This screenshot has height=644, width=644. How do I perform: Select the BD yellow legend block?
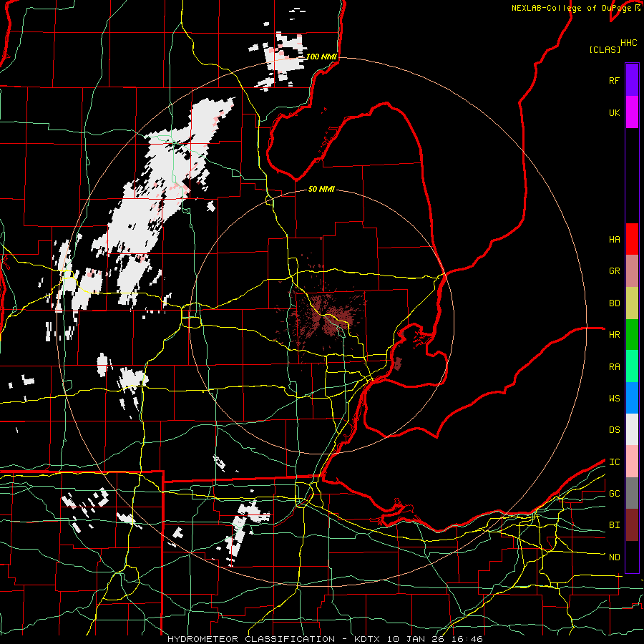(632, 303)
